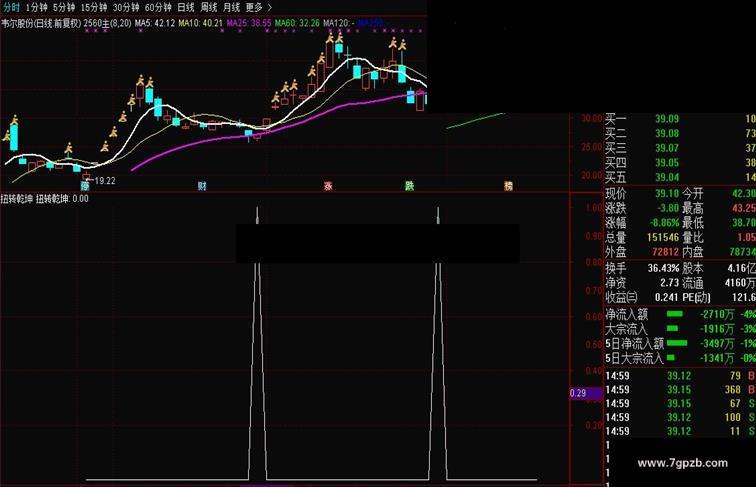Click the 总量 151546 value
This screenshot has width=756, height=487.
tap(663, 237)
